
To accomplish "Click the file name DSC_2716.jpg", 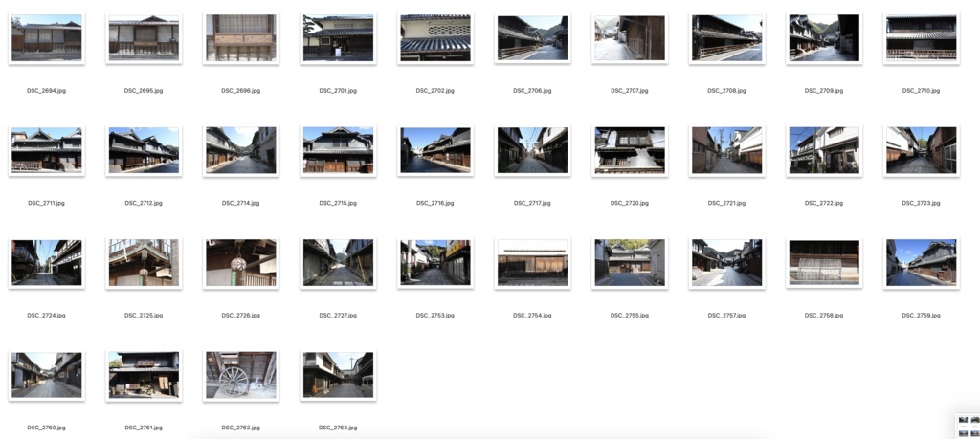I will pos(435,203).
